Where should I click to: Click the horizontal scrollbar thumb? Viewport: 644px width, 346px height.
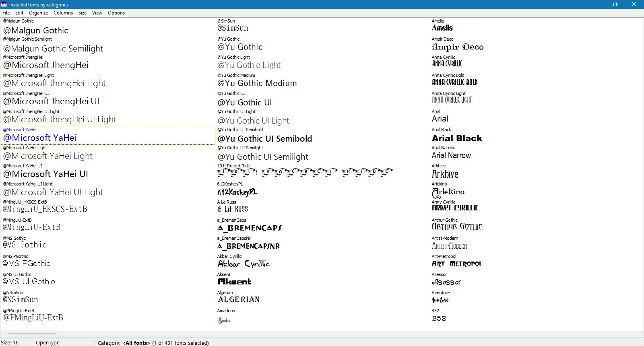[32, 334]
